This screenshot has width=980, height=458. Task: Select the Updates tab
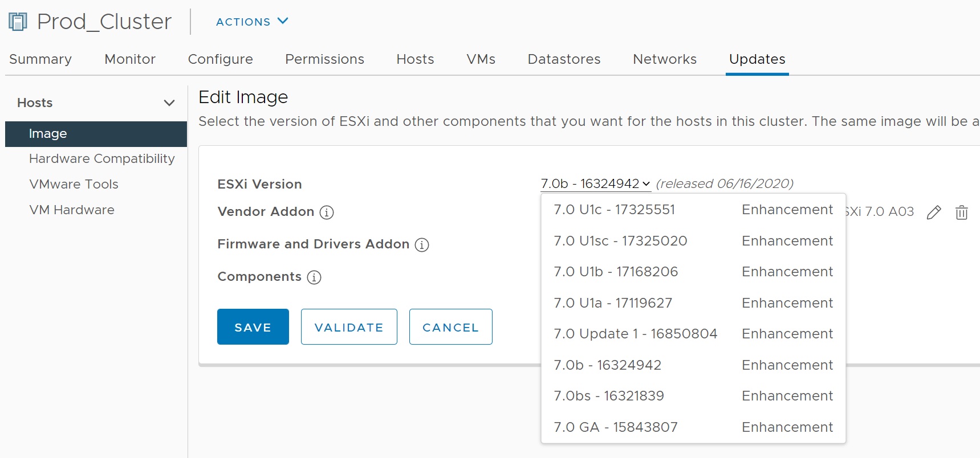point(757,59)
